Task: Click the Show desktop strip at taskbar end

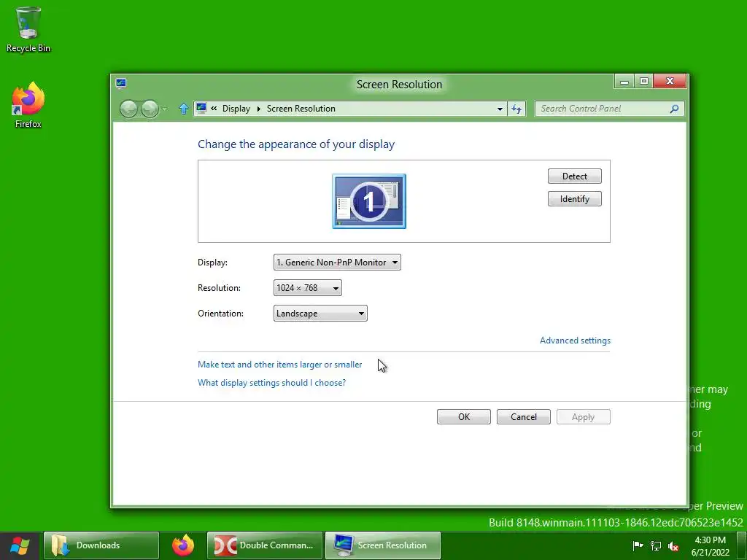Action: 742,545
